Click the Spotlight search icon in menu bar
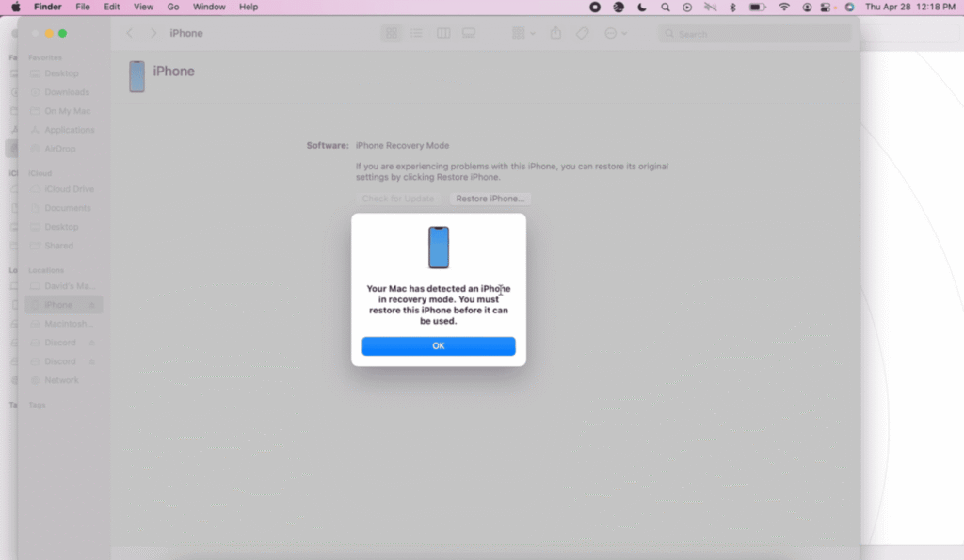 click(665, 7)
